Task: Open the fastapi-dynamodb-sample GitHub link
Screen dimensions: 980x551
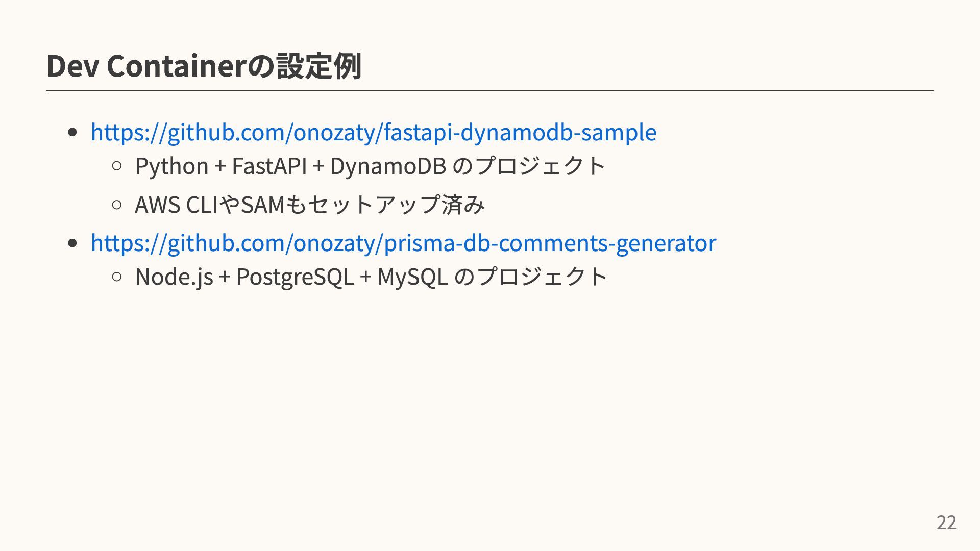Action: pyautogui.click(x=373, y=132)
